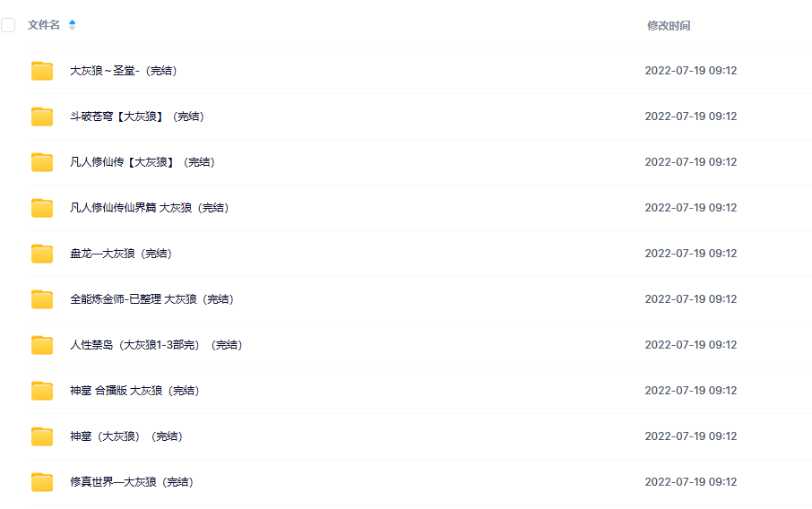The width and height of the screenshot is (812, 509).
Task: Click folder icon for 神墓 合播版
Action: [x=42, y=391]
